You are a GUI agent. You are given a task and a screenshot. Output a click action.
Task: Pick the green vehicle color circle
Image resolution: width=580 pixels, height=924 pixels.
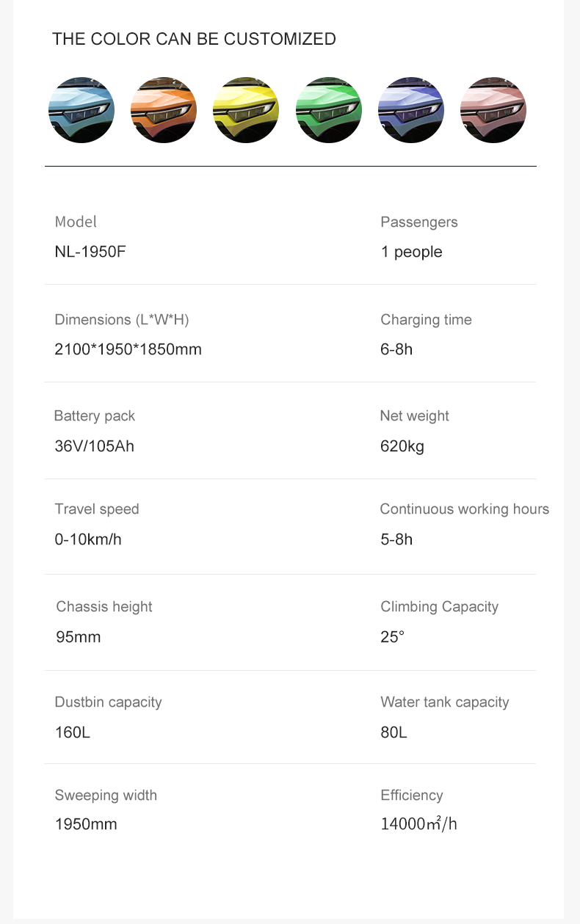click(x=329, y=110)
